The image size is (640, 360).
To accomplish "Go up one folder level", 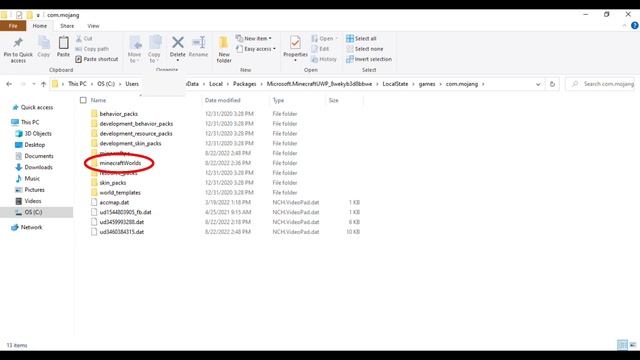I will click(x=44, y=84).
